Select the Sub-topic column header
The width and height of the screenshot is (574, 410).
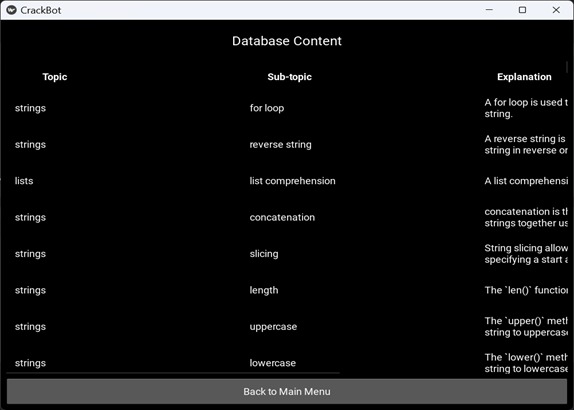coord(289,77)
